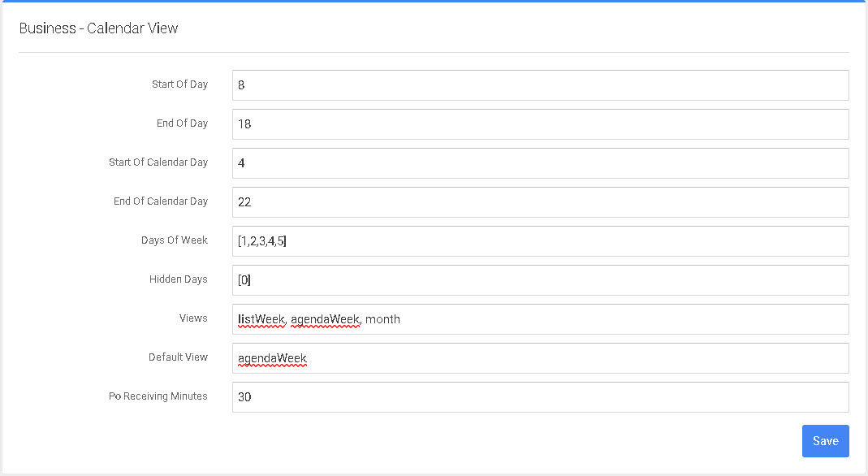Click the "Business - Calendar View" heading
Image resolution: width=868 pixels, height=476 pixels.
(98, 28)
